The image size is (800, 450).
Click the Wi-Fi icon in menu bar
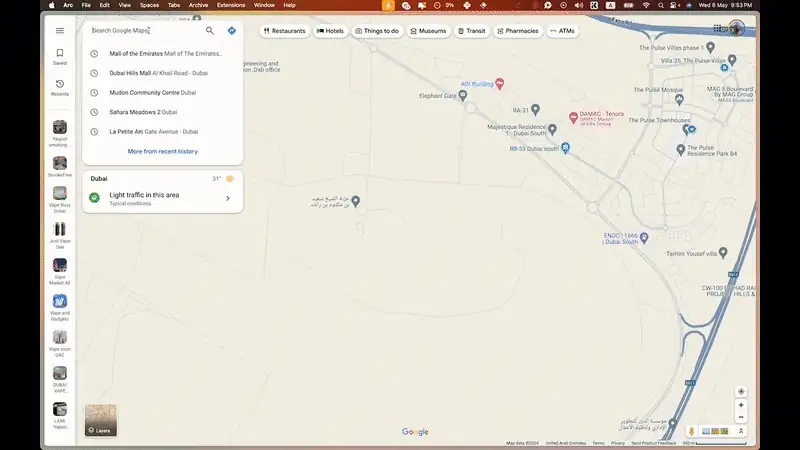646,5
